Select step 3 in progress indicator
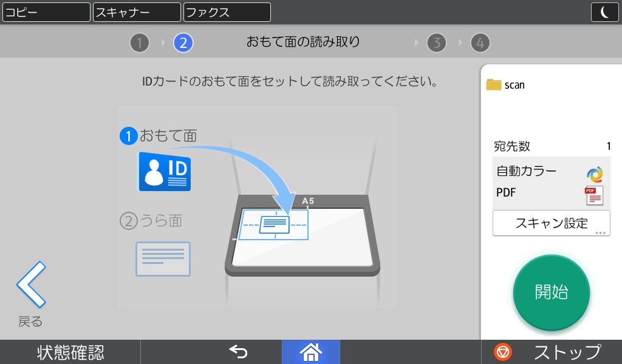The image size is (622, 364). (x=436, y=42)
